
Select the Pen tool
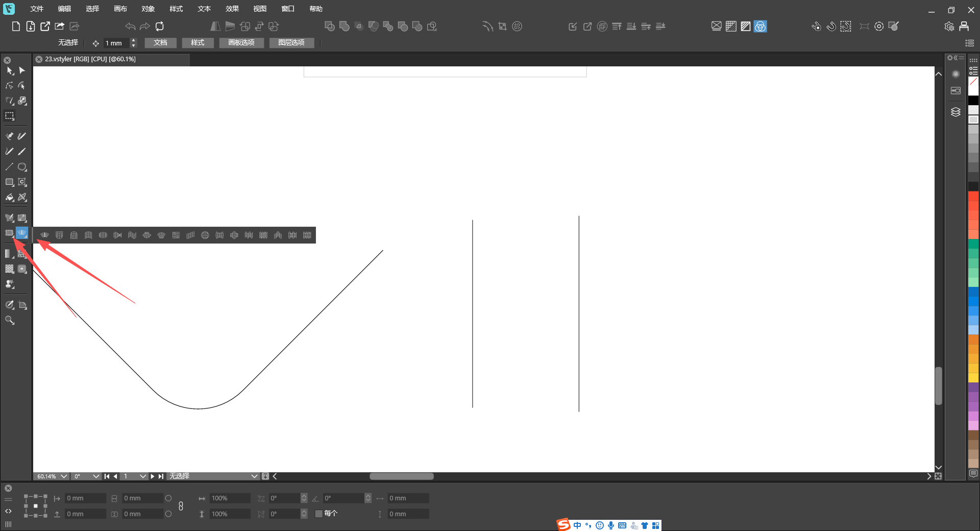10,136
